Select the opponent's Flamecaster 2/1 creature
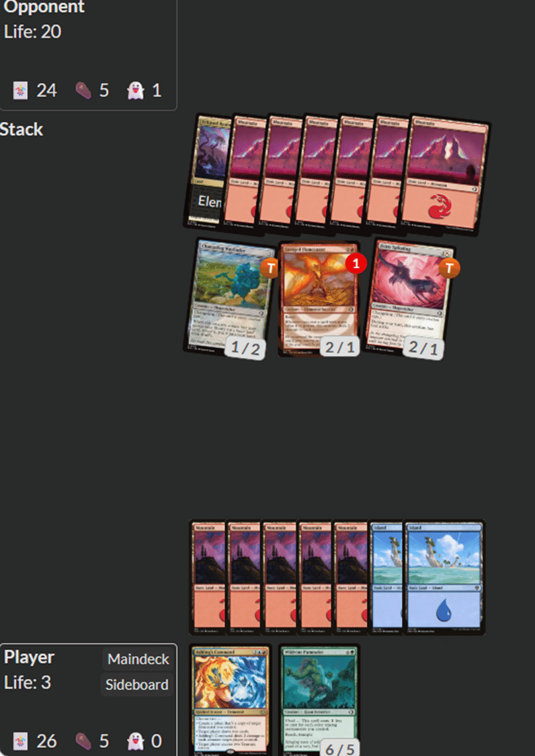 coord(319,299)
